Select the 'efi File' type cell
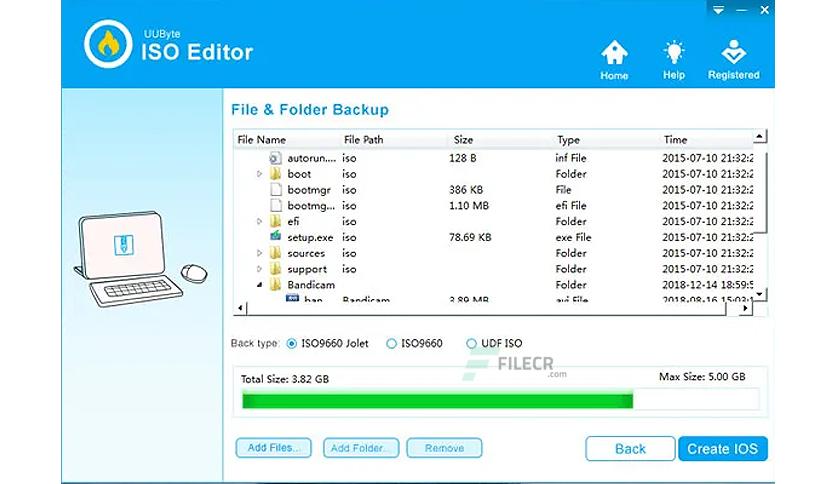 pos(570,205)
